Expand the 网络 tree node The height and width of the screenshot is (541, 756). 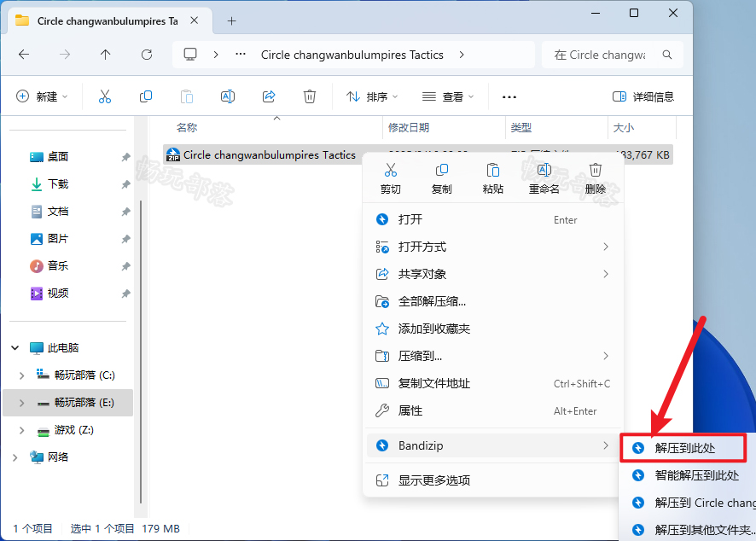point(15,457)
